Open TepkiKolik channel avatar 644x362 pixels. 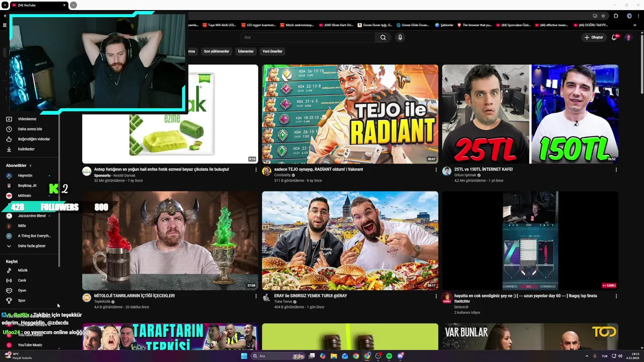pyautogui.click(x=87, y=298)
